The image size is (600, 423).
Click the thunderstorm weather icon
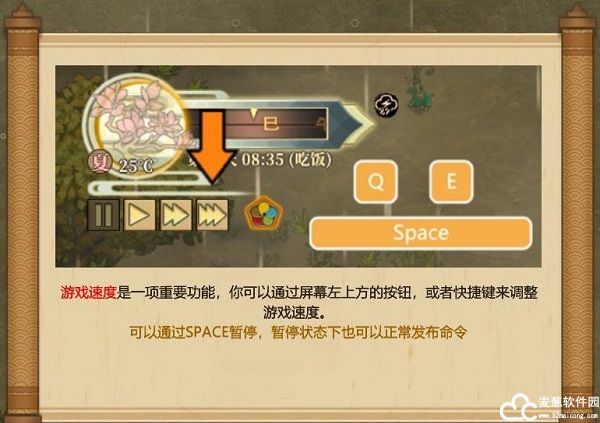pos(386,105)
